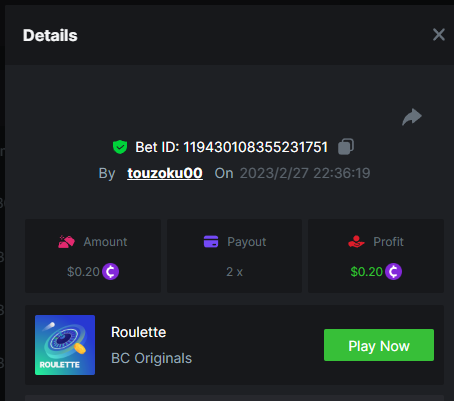Click the bet date 2023/2/27 timestamp
The image size is (454, 401).
click(305, 173)
